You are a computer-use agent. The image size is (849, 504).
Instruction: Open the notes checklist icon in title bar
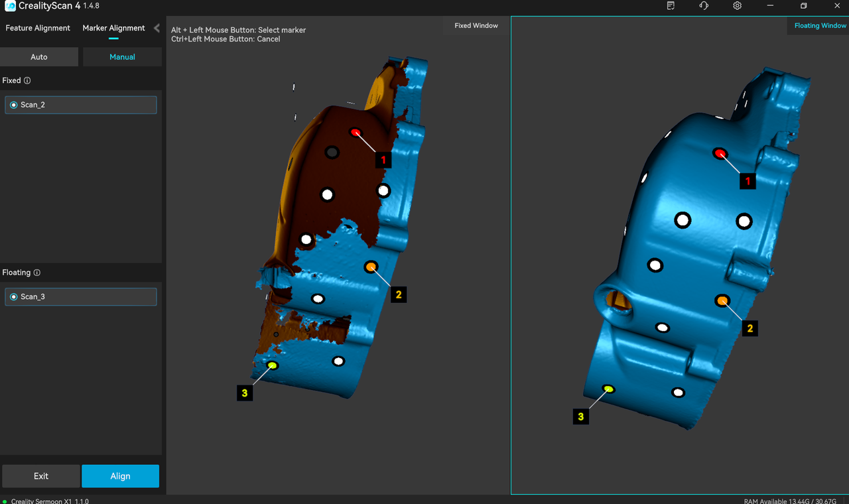671,6
